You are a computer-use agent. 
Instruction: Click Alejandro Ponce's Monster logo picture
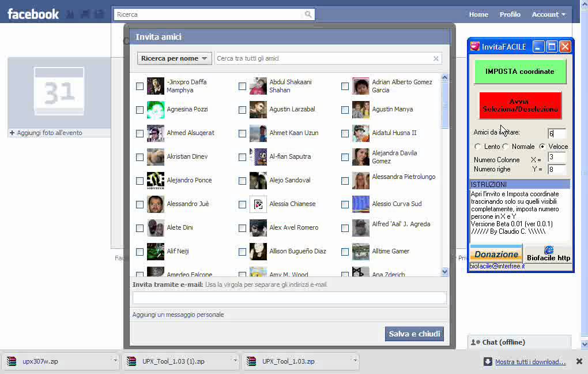click(155, 181)
